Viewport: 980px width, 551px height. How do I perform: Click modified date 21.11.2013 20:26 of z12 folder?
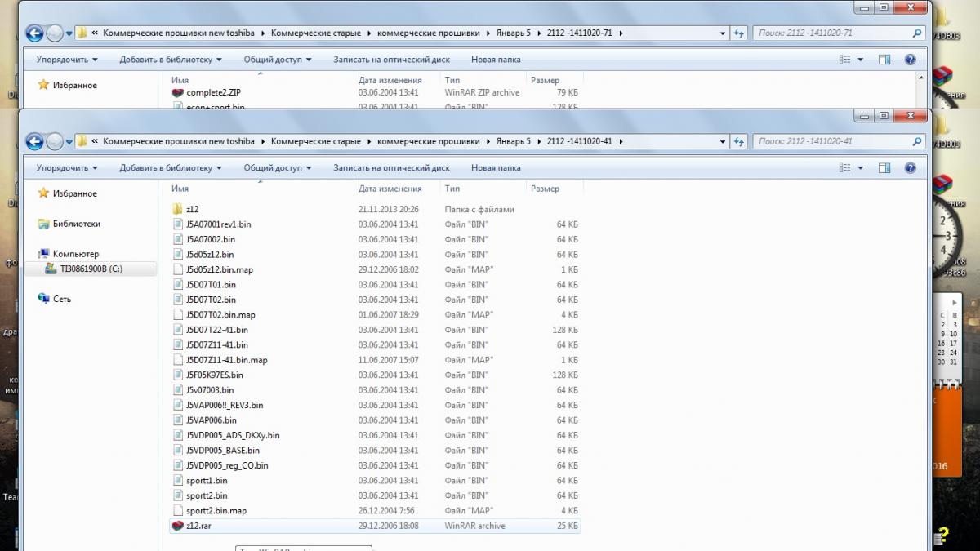(388, 209)
